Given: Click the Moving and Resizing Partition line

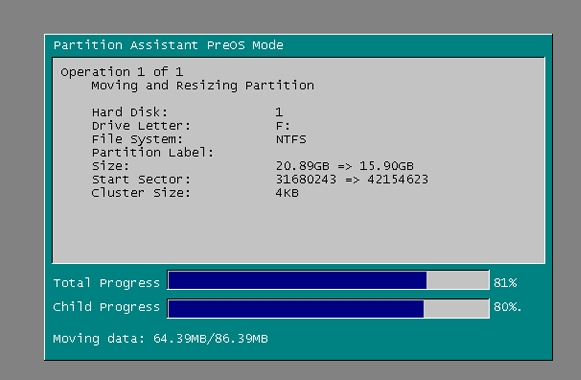Looking at the screenshot, I should point(203,86).
